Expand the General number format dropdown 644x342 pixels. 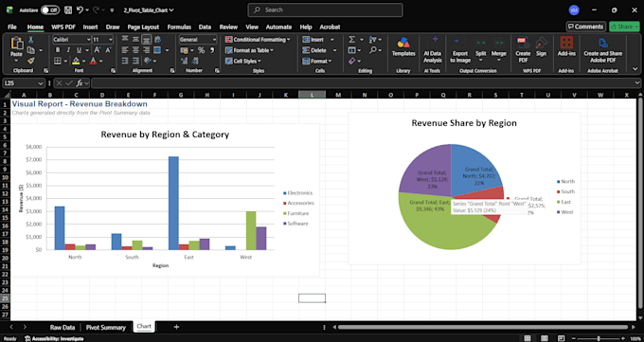[x=198, y=40]
